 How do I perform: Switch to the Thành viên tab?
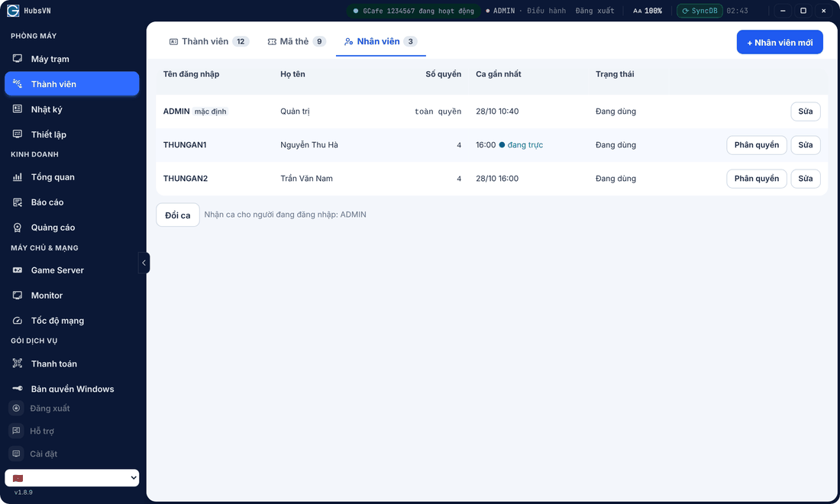pyautogui.click(x=209, y=41)
